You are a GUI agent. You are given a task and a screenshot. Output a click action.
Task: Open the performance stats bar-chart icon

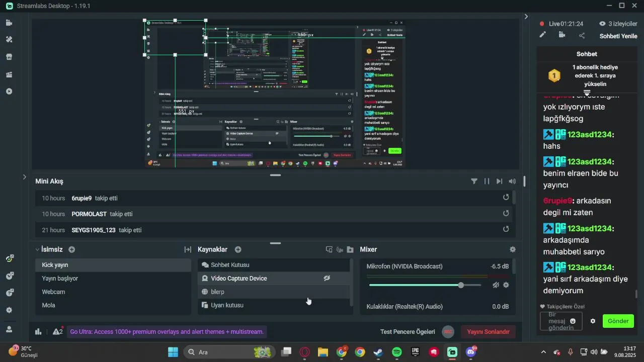coord(38,332)
